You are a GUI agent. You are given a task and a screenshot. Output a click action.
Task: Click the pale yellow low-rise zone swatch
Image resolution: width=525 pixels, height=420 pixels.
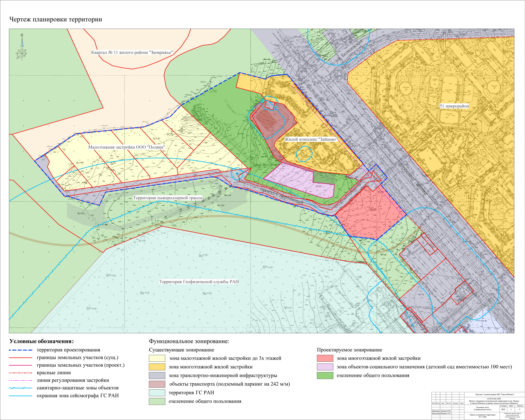pyautogui.click(x=157, y=358)
